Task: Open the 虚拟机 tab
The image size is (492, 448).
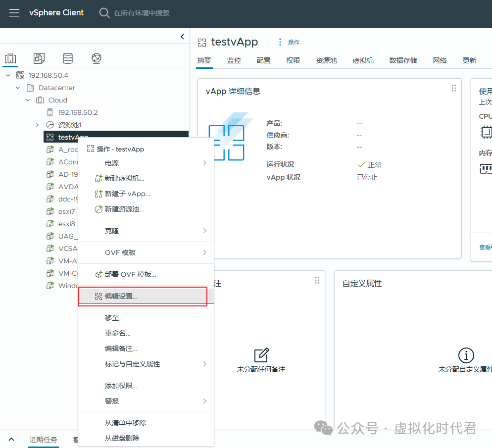Action: point(363,60)
